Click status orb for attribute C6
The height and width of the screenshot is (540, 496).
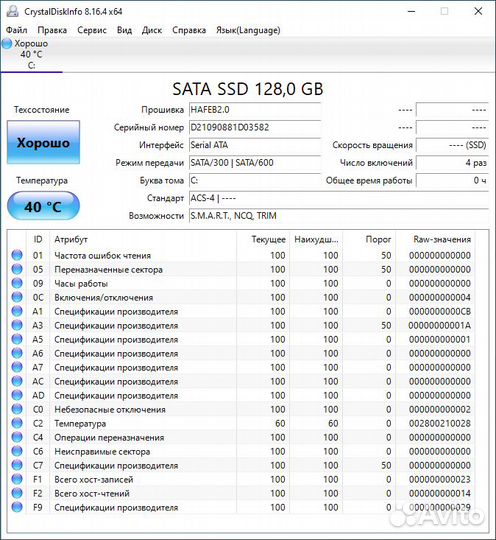pos(17,451)
